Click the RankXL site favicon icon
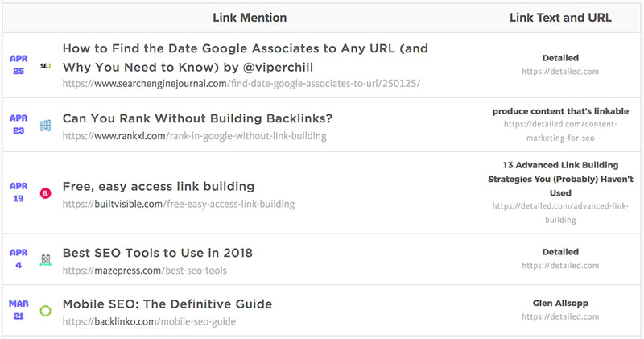Screen dimensions: 644x339 click(45, 126)
